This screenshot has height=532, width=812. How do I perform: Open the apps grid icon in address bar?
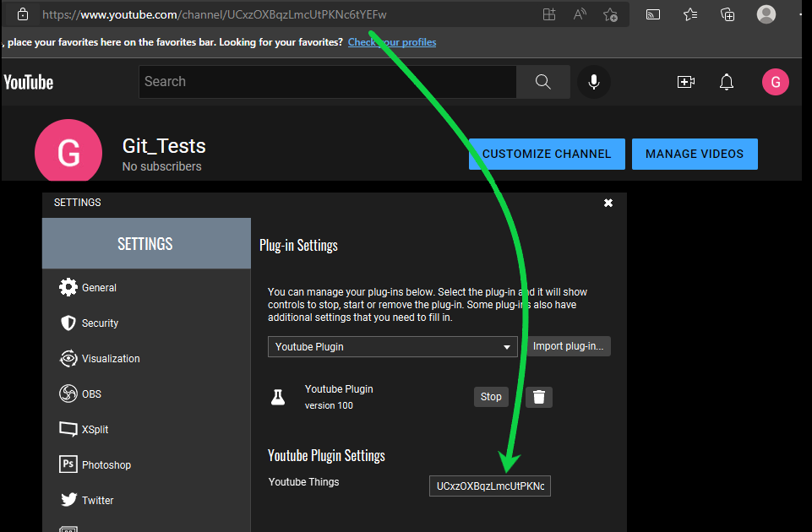coord(549,14)
